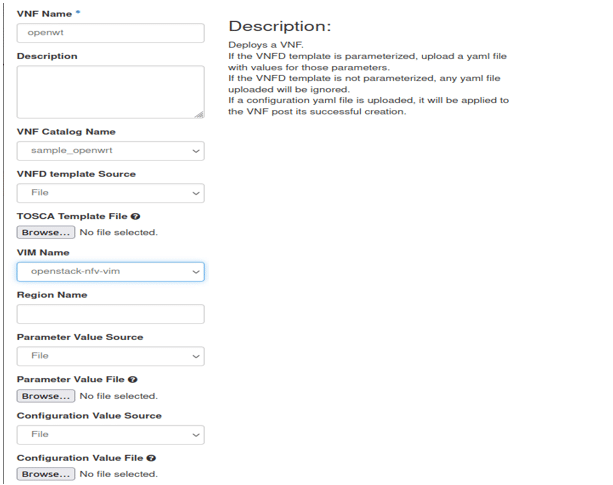613x485 pixels.
Task: Expand the VNFD template Source dropdown
Action: tap(111, 193)
